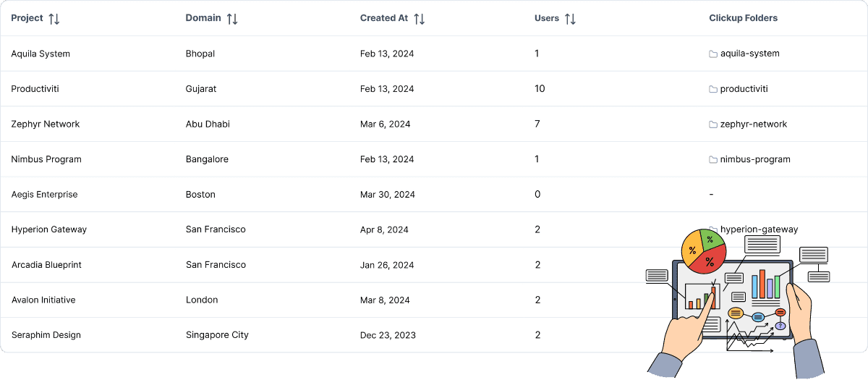Click the Avalon Initiative project name
Viewport: 868px width, 380px height.
coord(43,300)
